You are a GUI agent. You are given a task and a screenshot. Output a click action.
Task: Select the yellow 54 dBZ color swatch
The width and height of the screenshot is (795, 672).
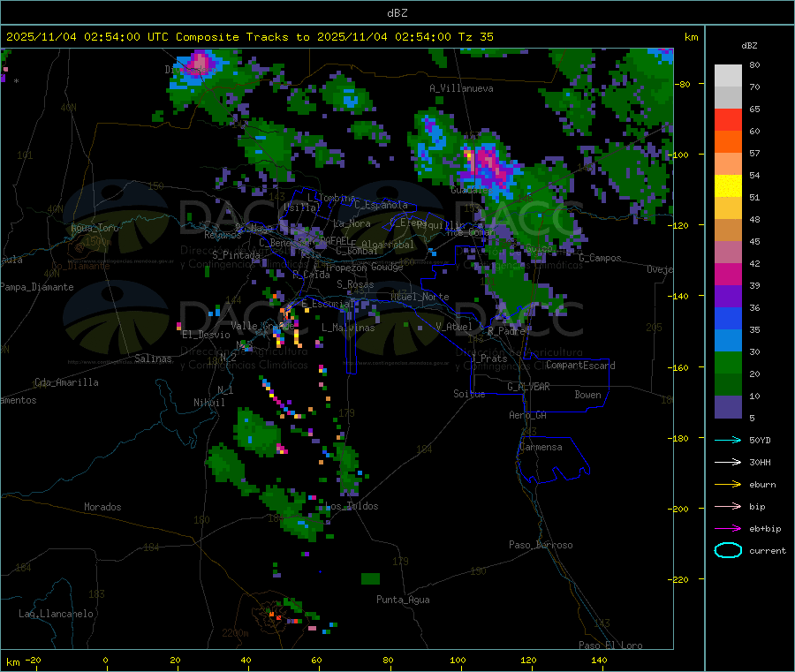(x=728, y=186)
